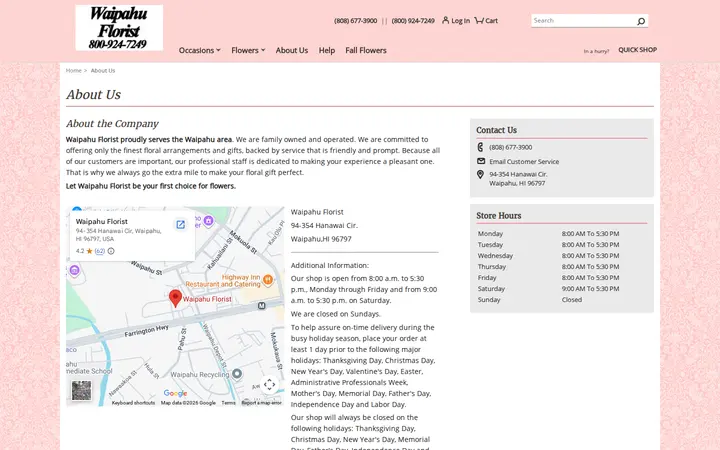
Task: Click Report a map error link
Action: 261,403
